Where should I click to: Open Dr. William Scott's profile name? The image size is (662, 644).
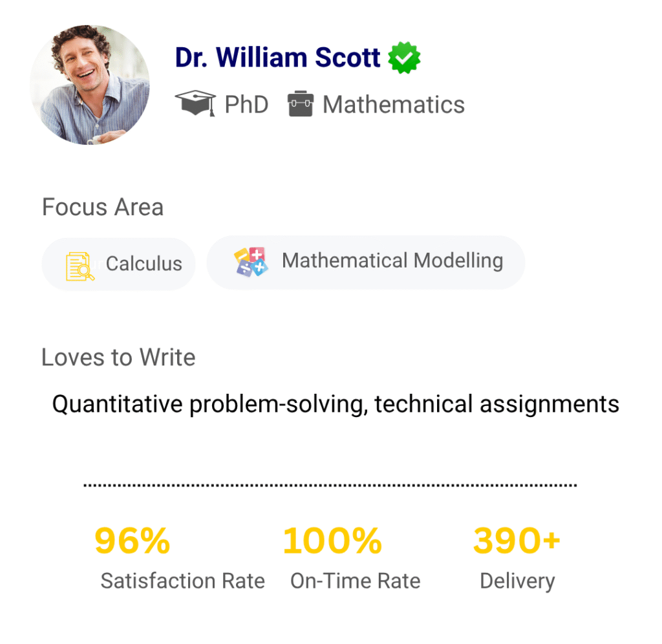click(x=277, y=58)
